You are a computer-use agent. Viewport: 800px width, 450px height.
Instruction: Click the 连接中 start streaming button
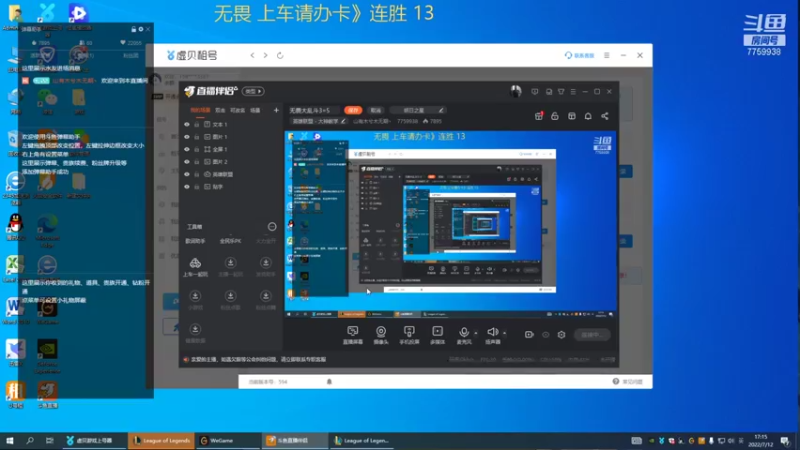[x=591, y=335]
